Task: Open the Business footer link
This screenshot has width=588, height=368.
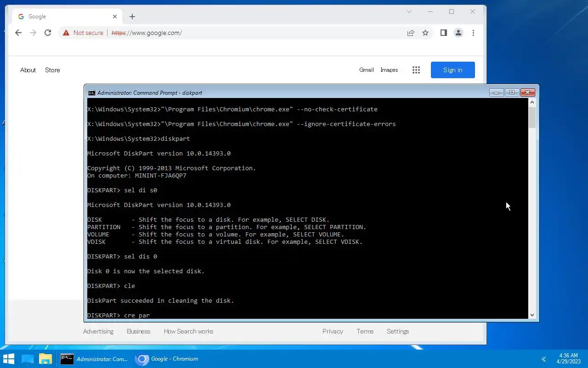Action: [139, 331]
